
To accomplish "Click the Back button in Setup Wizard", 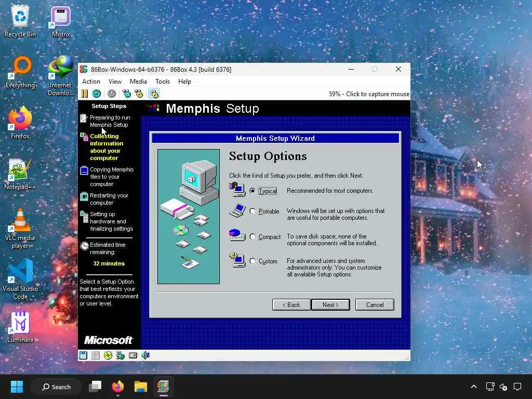I will [291, 304].
